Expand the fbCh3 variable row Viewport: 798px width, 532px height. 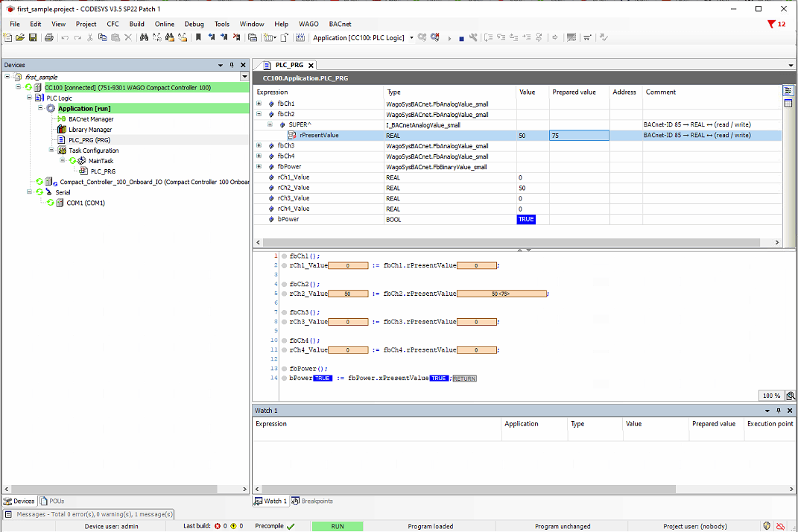coord(259,145)
